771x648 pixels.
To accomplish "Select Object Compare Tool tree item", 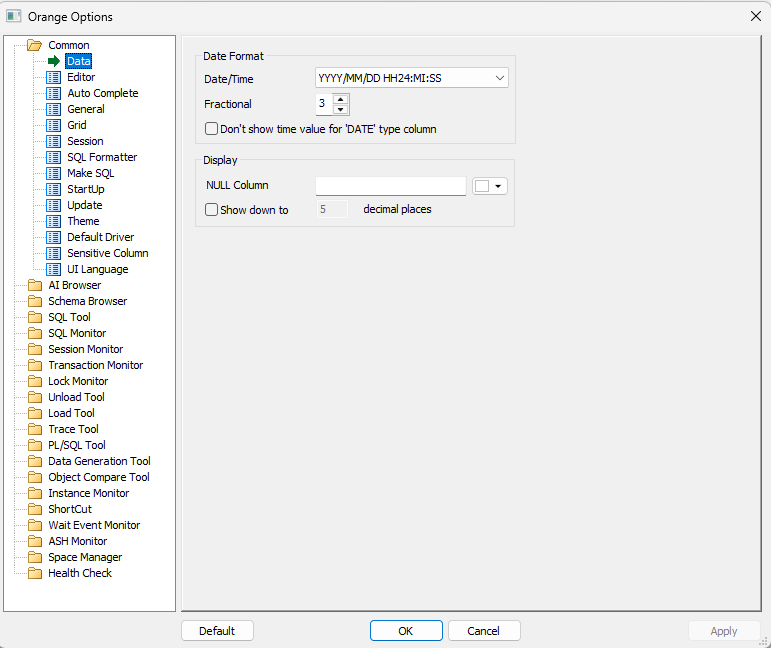I will click(99, 477).
